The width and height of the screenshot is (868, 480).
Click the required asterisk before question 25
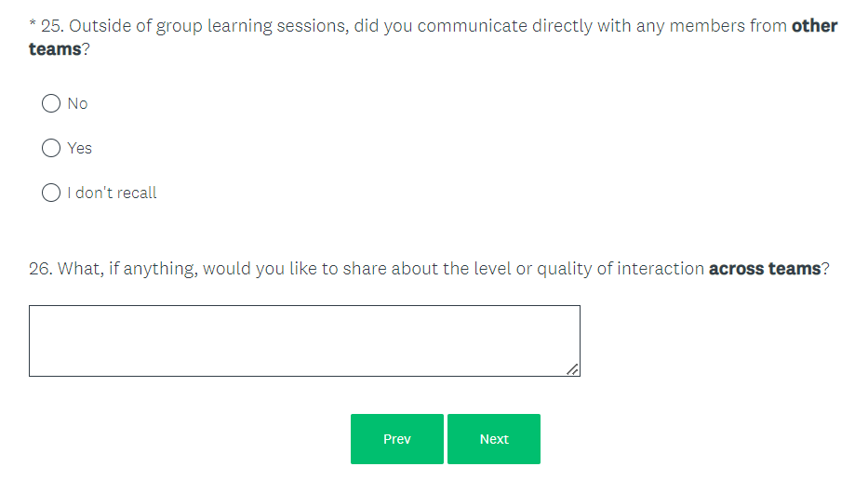click(x=33, y=24)
